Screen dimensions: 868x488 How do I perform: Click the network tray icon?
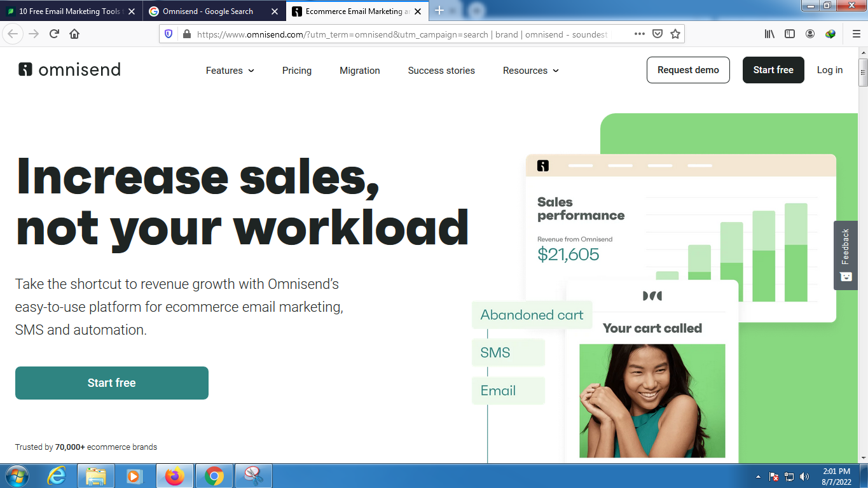(x=789, y=477)
